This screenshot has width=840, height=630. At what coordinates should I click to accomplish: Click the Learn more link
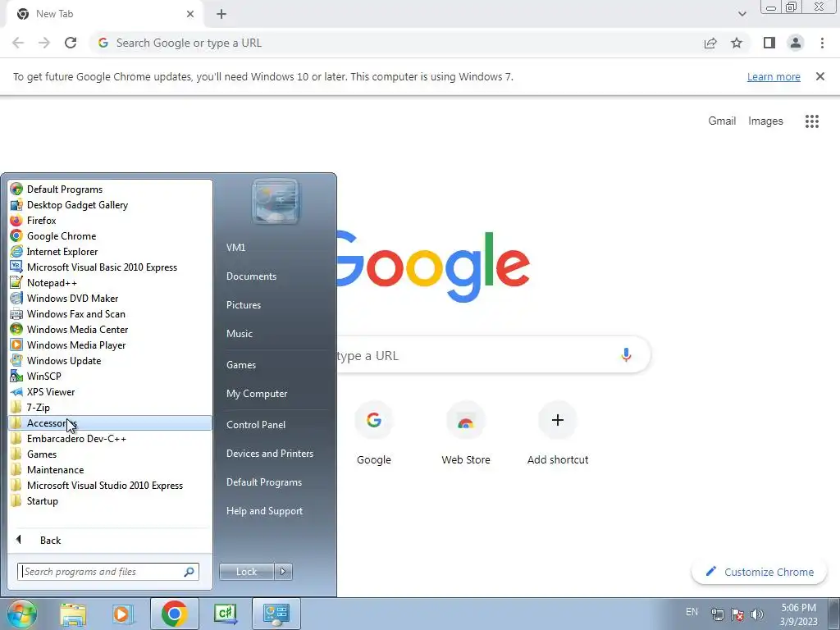pos(774,76)
